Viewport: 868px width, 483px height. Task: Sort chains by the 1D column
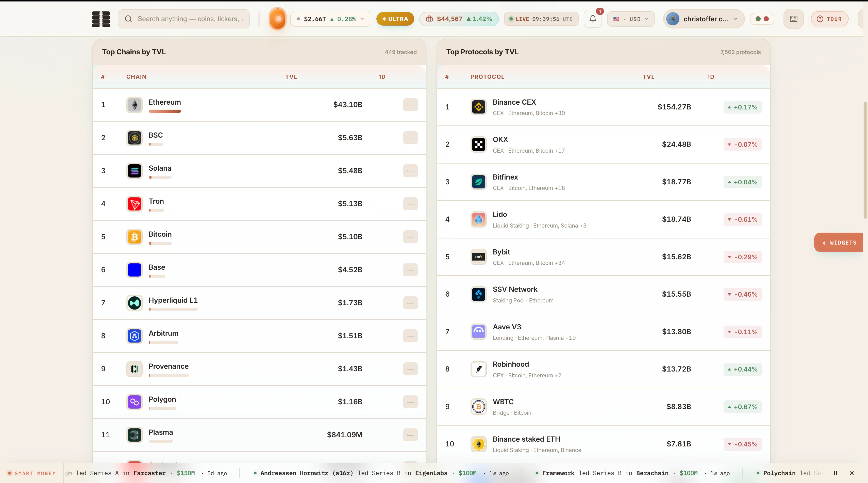[x=382, y=77]
